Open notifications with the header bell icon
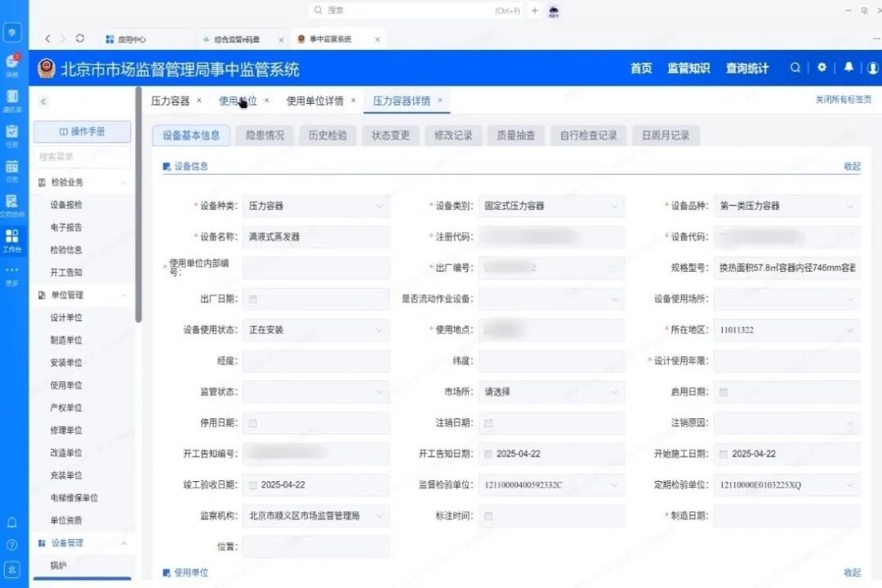The image size is (882, 588). [x=849, y=68]
